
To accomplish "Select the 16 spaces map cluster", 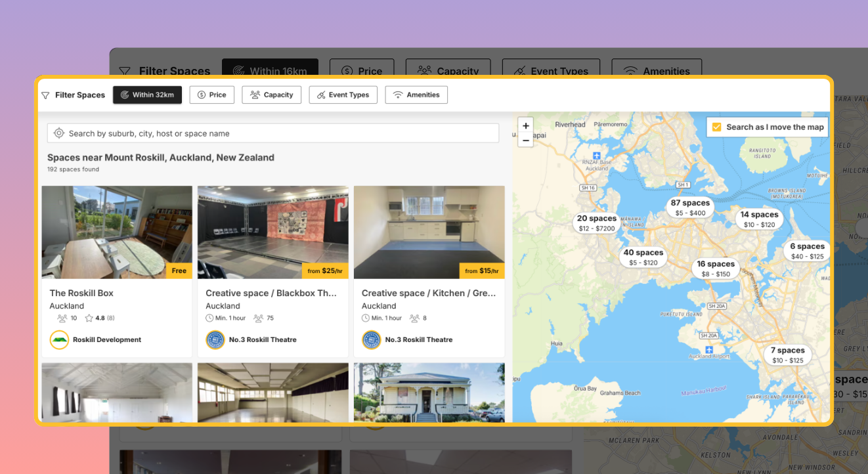I will point(716,269).
